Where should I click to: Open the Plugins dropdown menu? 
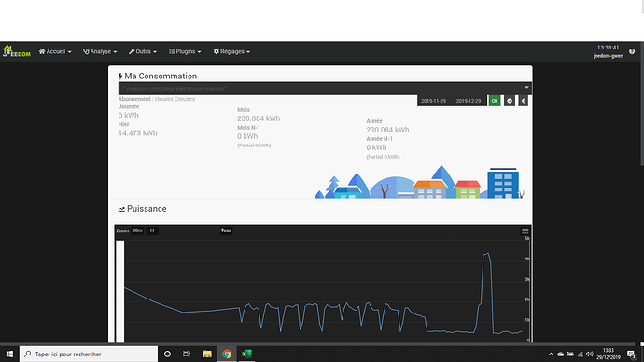[x=185, y=51]
